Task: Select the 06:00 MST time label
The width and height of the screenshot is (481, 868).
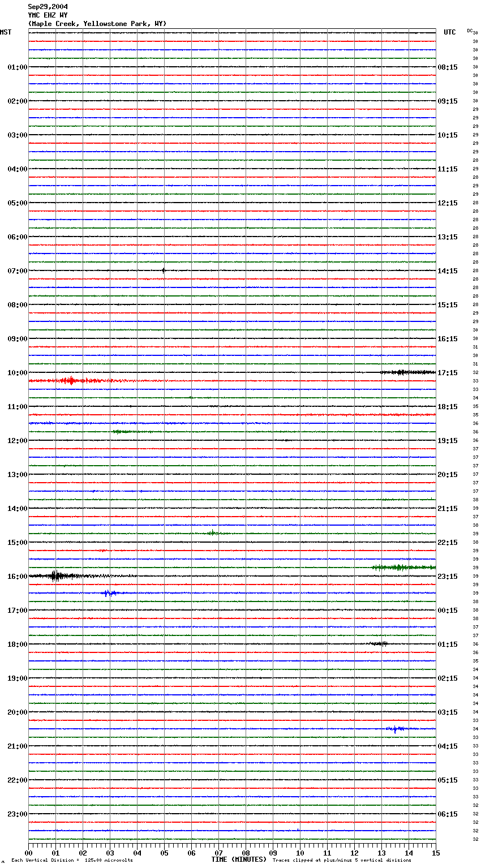Action: click(x=18, y=237)
